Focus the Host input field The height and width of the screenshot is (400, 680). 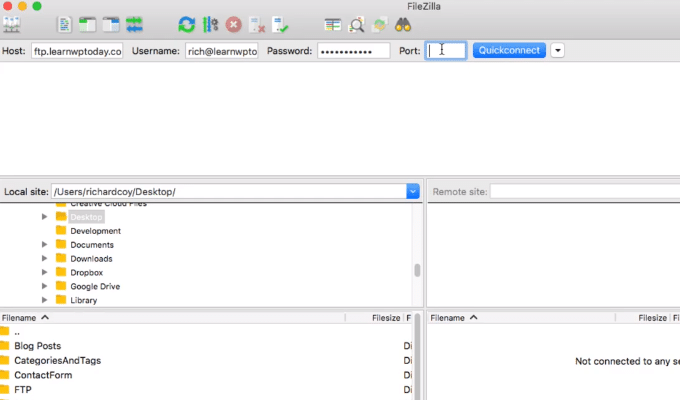tap(77, 51)
